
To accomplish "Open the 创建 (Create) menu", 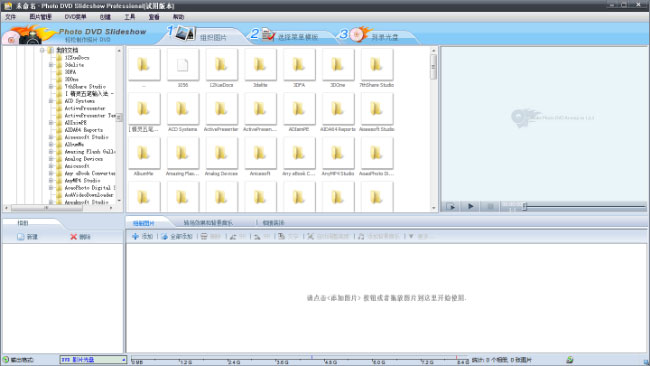I will click(x=105, y=17).
